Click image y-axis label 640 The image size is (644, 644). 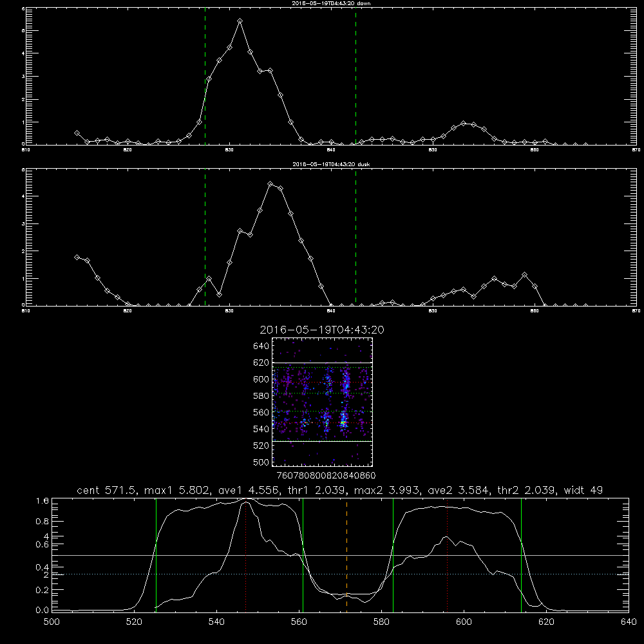click(261, 346)
